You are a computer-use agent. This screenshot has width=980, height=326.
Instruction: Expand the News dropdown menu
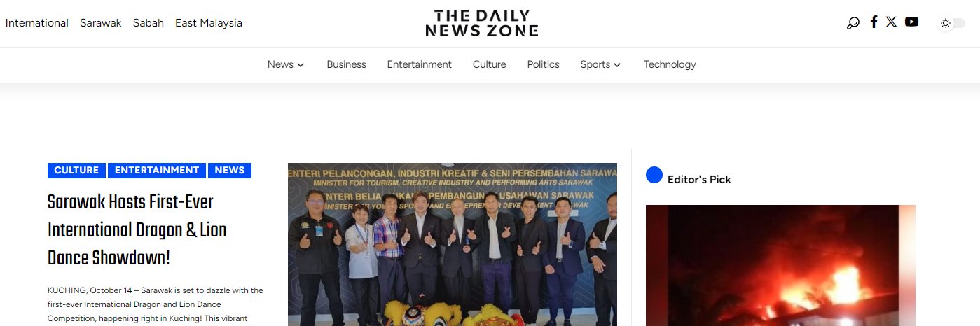tap(286, 64)
